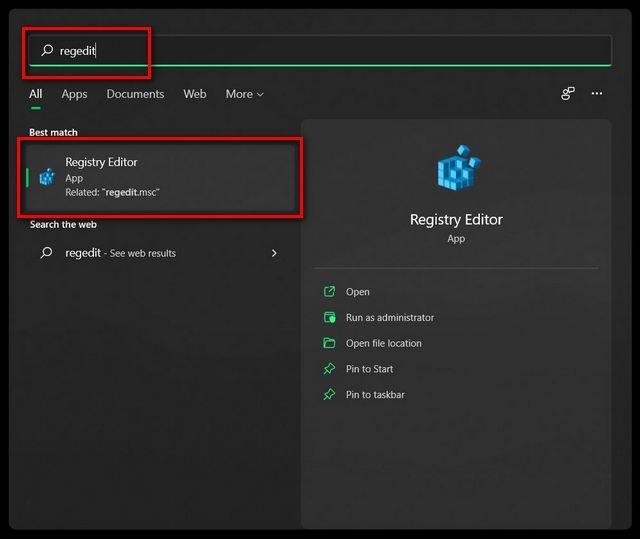Choose Pin to taskbar
Viewport: 640px width, 539px height.
(375, 395)
